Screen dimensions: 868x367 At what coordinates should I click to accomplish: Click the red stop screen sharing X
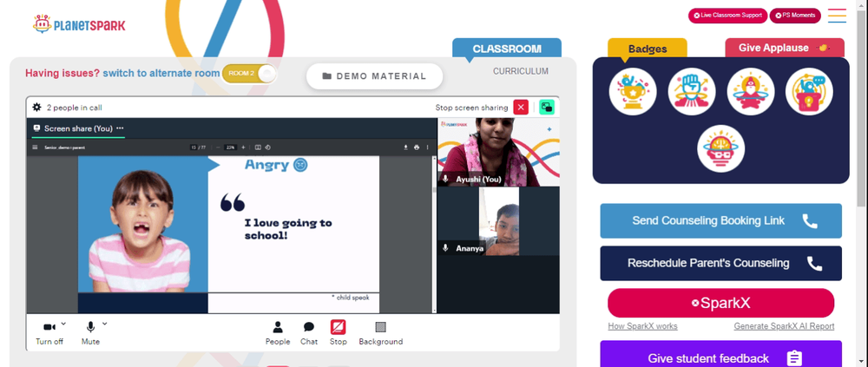[520, 108]
